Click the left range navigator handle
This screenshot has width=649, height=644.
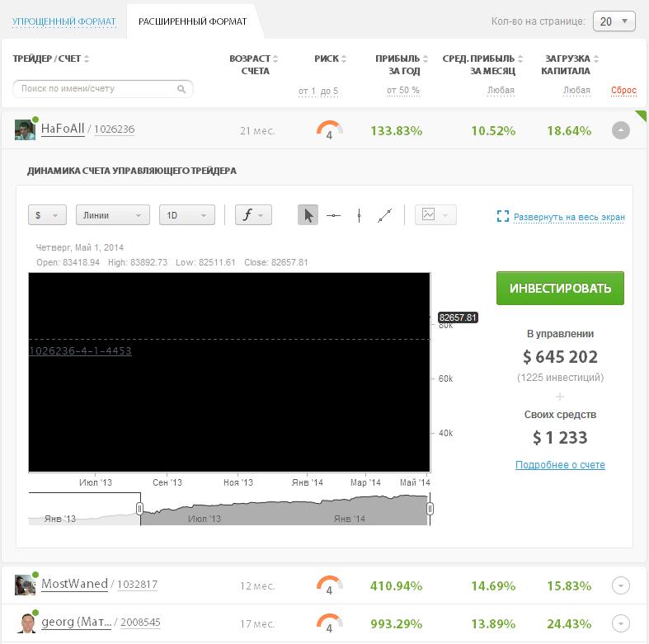click(x=140, y=508)
